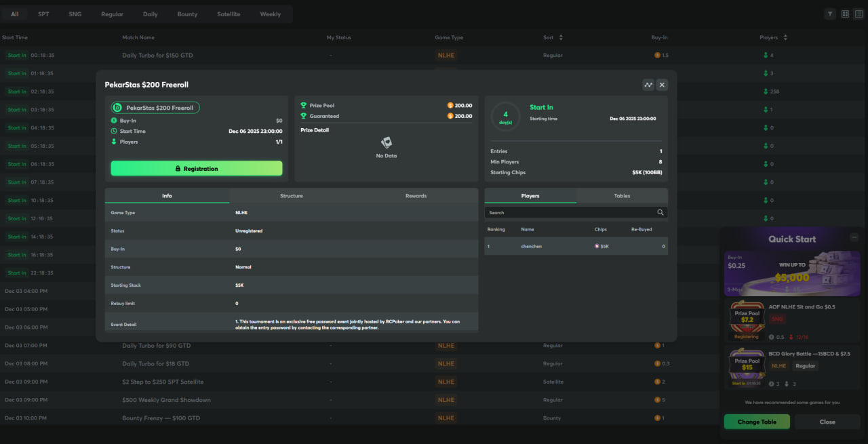Close the PekarStas Freeroll dialog
This screenshot has width=868, height=444.
click(x=663, y=85)
